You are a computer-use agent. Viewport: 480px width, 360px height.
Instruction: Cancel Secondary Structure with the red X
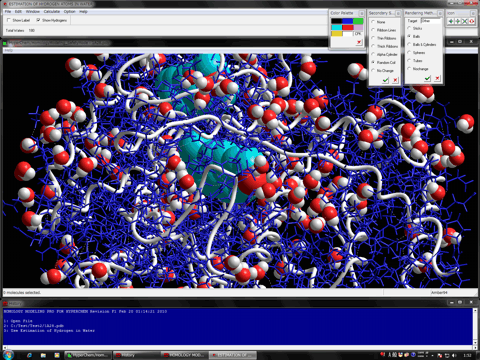pyautogui.click(x=395, y=80)
